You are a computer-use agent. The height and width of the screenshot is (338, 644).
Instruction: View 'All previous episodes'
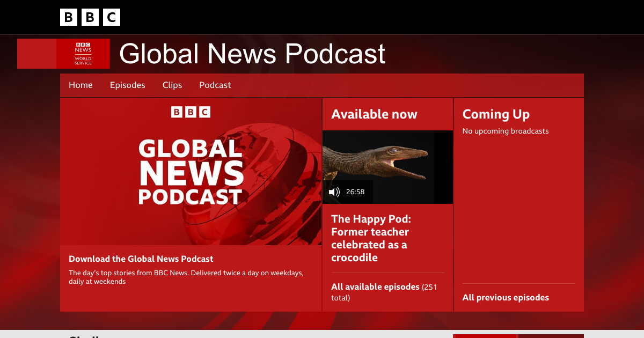pos(506,297)
